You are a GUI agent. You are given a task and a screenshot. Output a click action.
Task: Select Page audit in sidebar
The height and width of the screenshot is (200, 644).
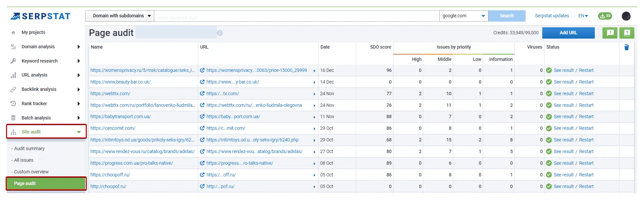(x=46, y=183)
